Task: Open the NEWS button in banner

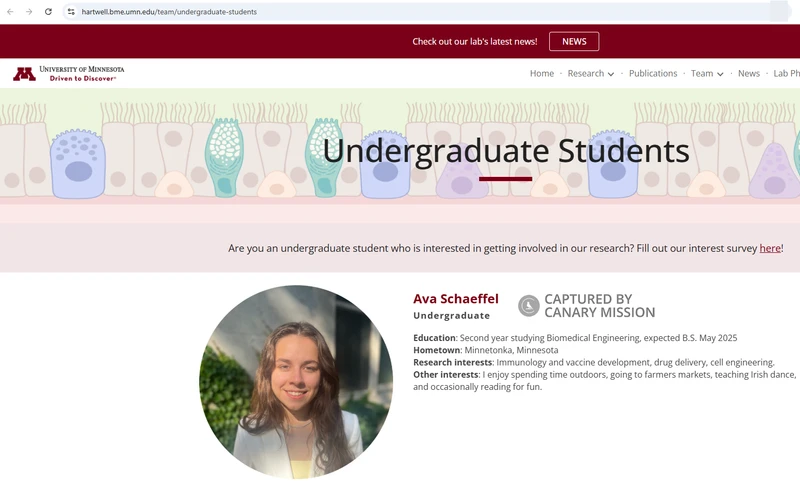Action: [574, 41]
